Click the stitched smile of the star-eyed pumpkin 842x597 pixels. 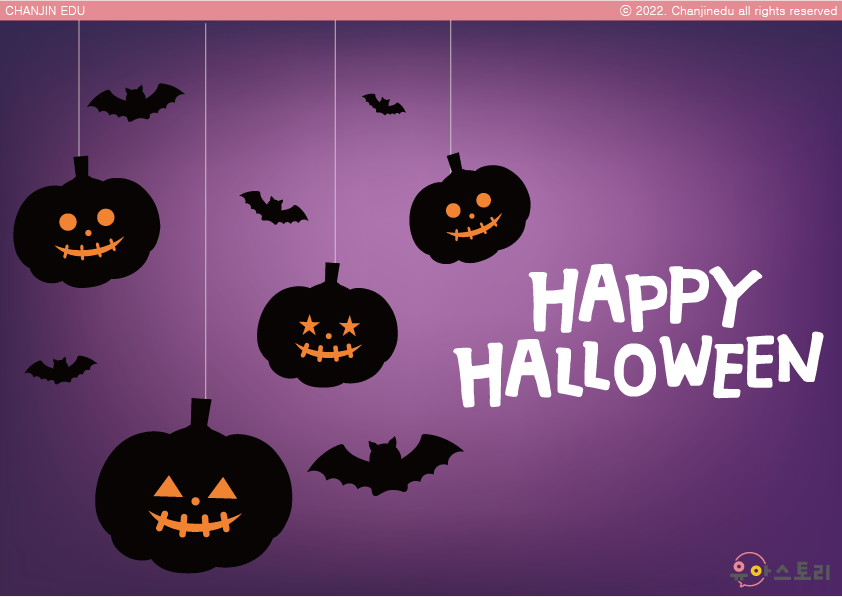click(327, 351)
